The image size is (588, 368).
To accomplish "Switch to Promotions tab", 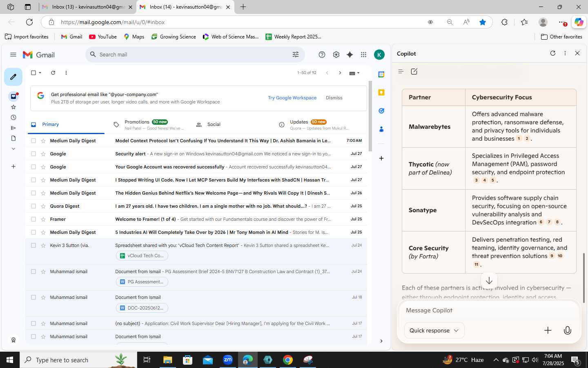I will pyautogui.click(x=149, y=124).
